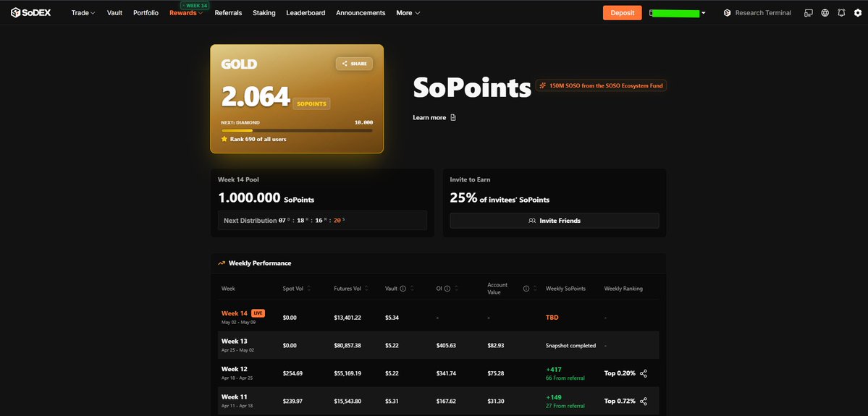Image resolution: width=868 pixels, height=416 pixels.
Task: Open the Announcements page
Action: point(361,13)
